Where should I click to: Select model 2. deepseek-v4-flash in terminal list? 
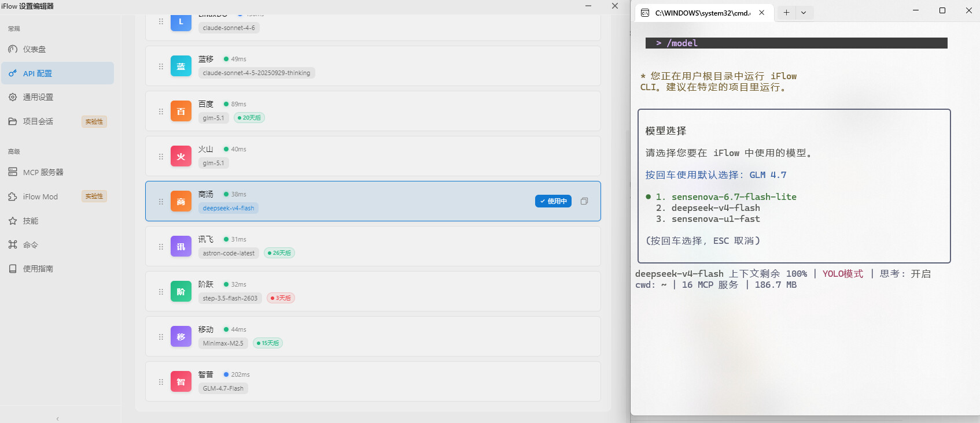tap(708, 208)
